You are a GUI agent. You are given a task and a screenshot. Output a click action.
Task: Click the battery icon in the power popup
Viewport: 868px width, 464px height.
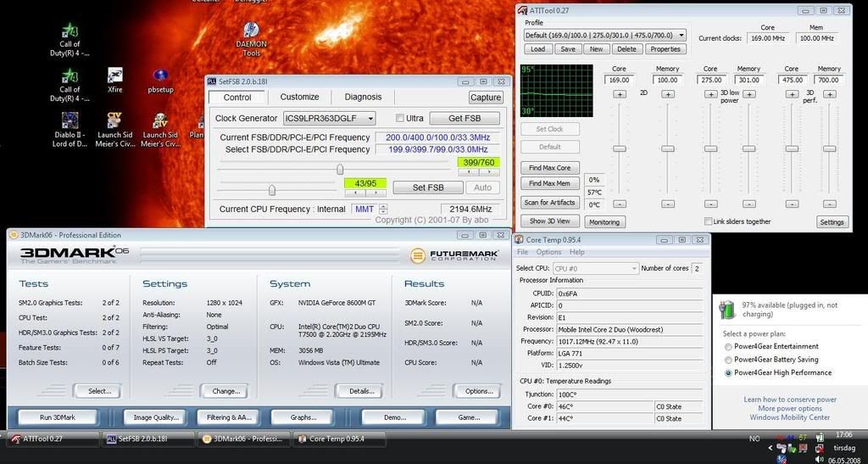[726, 310]
